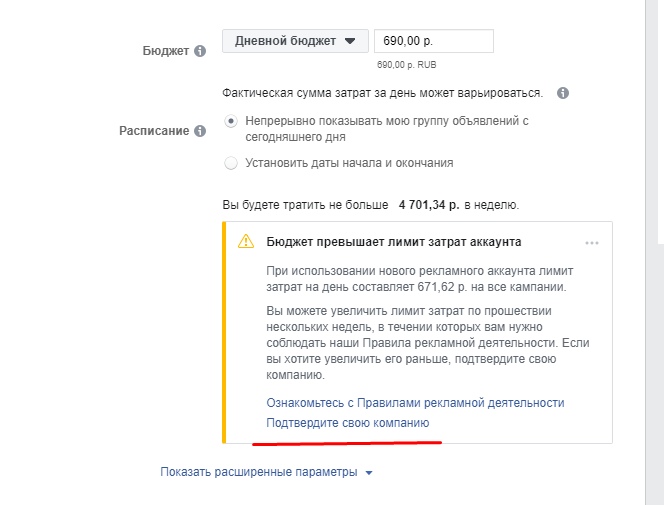Click the Установить даты начала и окончания label

(349, 163)
